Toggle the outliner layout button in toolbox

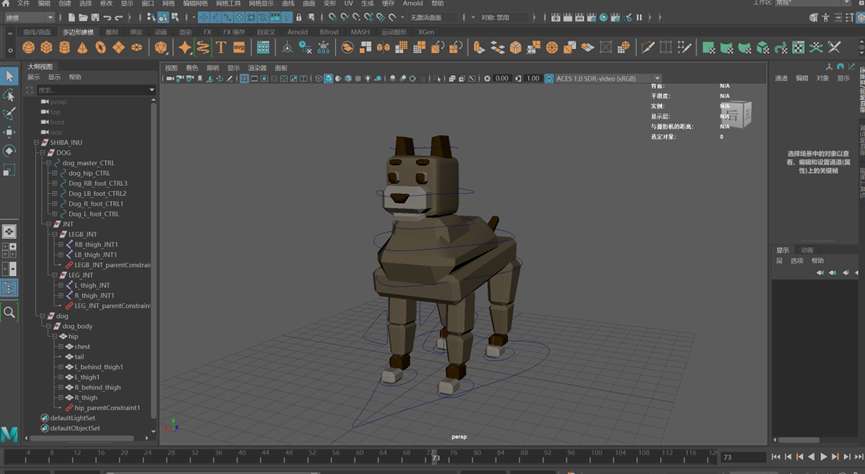pos(9,287)
